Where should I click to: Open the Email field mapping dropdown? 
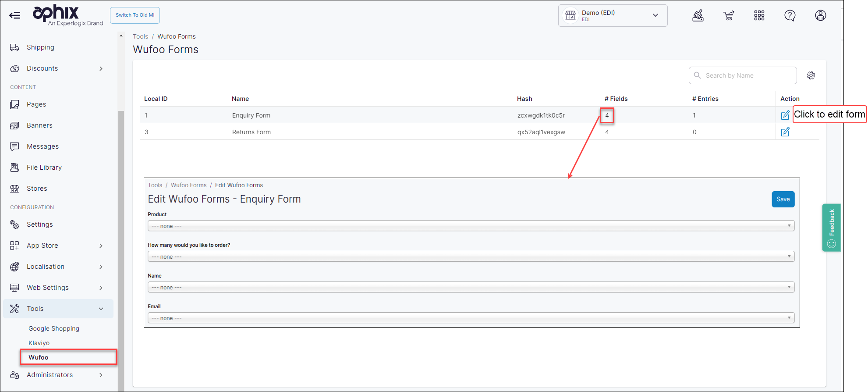(471, 318)
